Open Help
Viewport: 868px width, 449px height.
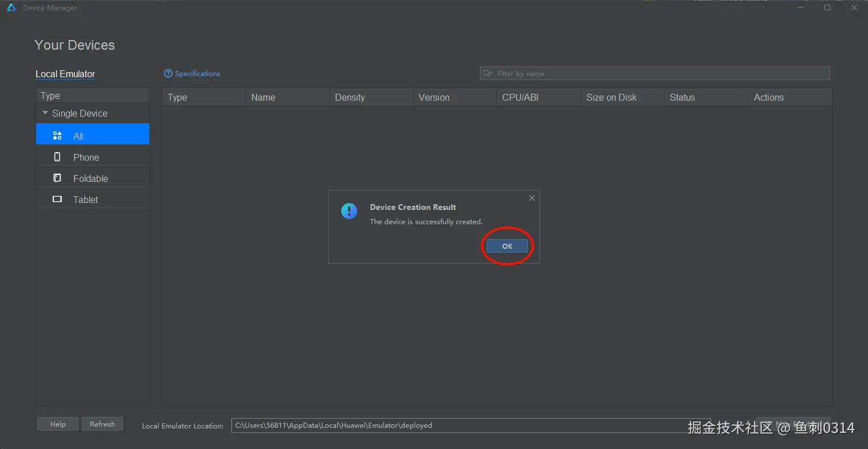coord(58,424)
